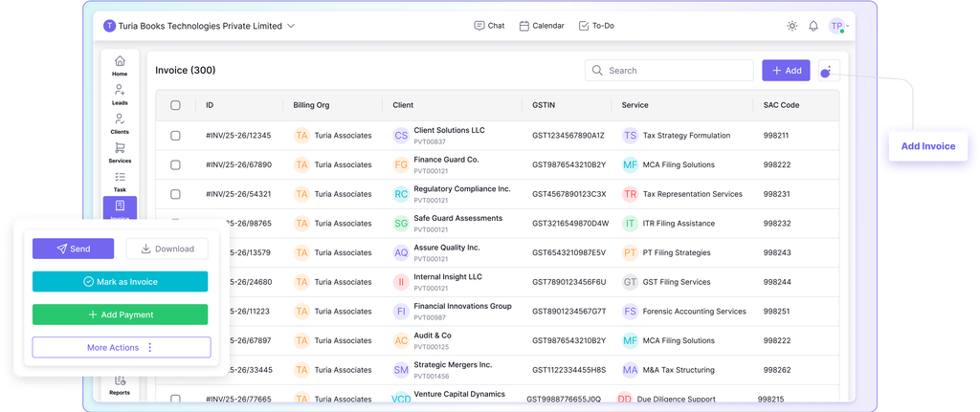980x412 pixels.
Task: Click the PT icon for PT Filing Strategies
Action: [x=630, y=252]
